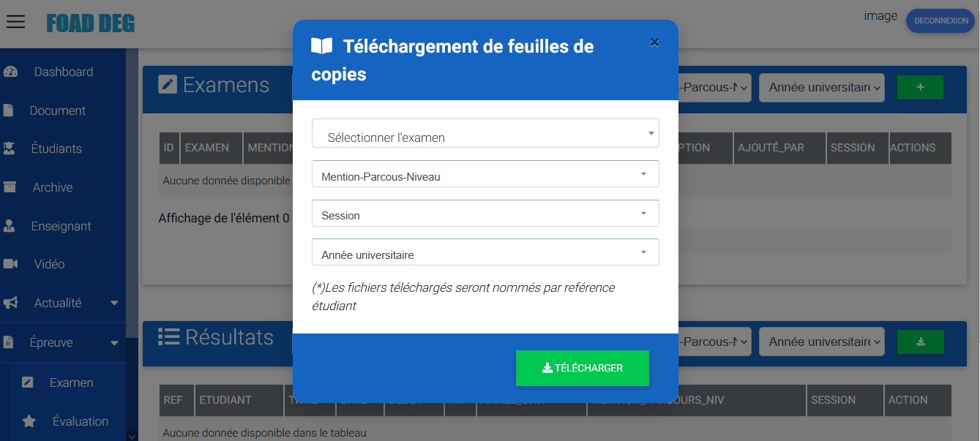The image size is (980, 441).
Task: Close the Téléchargement de feuilles dialog
Action: 654,42
